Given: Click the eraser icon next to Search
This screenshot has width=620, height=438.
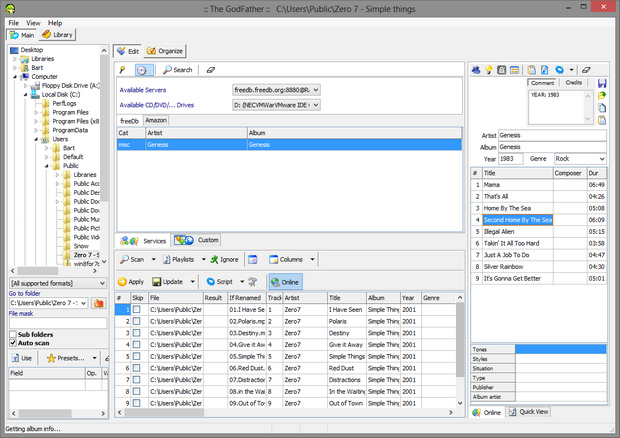Looking at the screenshot, I should click(211, 70).
